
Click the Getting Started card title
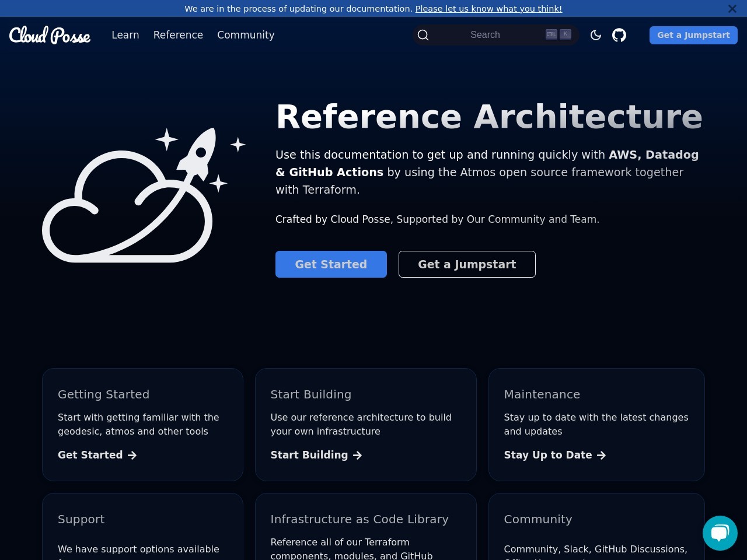(x=104, y=394)
